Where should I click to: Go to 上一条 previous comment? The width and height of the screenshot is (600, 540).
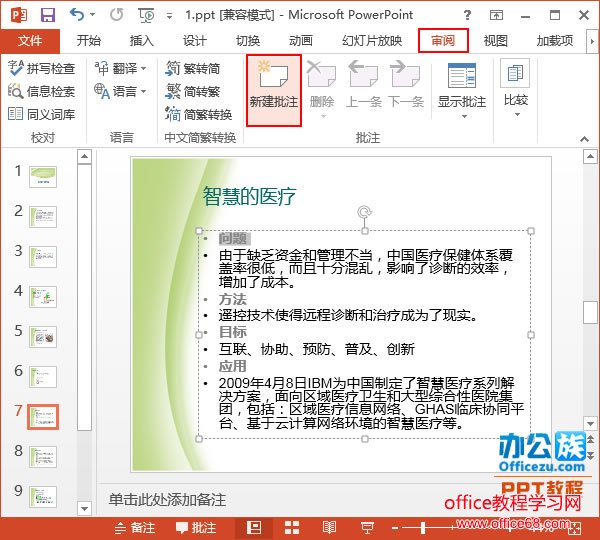coord(364,85)
